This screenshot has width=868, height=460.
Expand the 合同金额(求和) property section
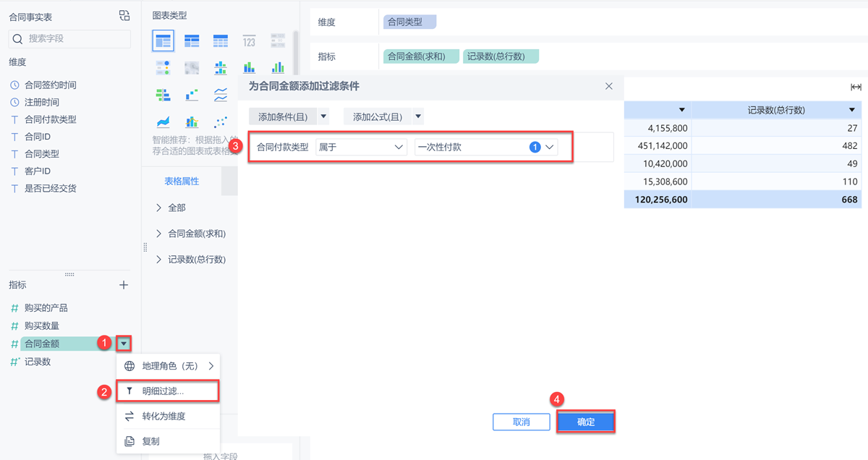(x=159, y=234)
